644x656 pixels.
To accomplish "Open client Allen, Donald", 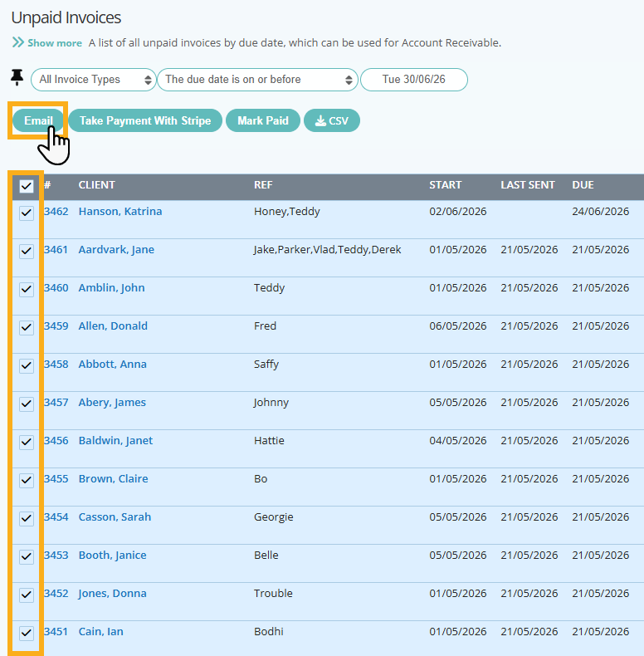I will (113, 326).
